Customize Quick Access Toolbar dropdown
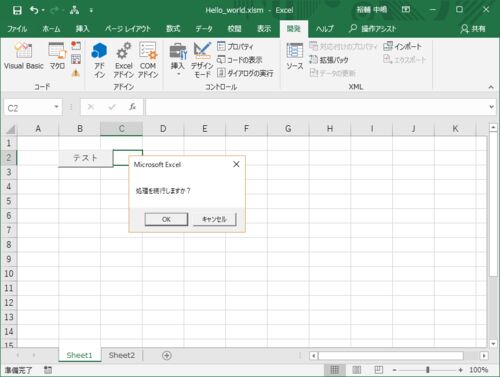Screen dimensions: 500x377 coord(91,11)
